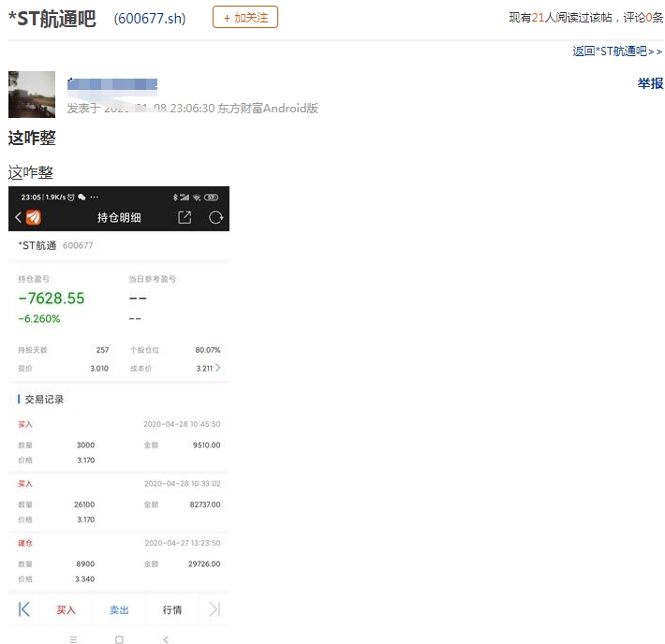Click the 26100 quantity value

pos(84,505)
